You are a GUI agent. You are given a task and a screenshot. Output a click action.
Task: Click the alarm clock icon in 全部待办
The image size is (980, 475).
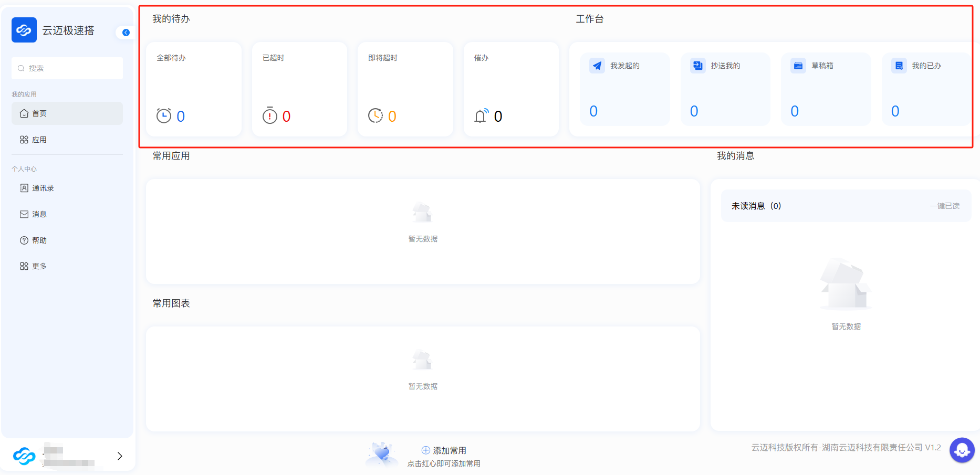(164, 115)
